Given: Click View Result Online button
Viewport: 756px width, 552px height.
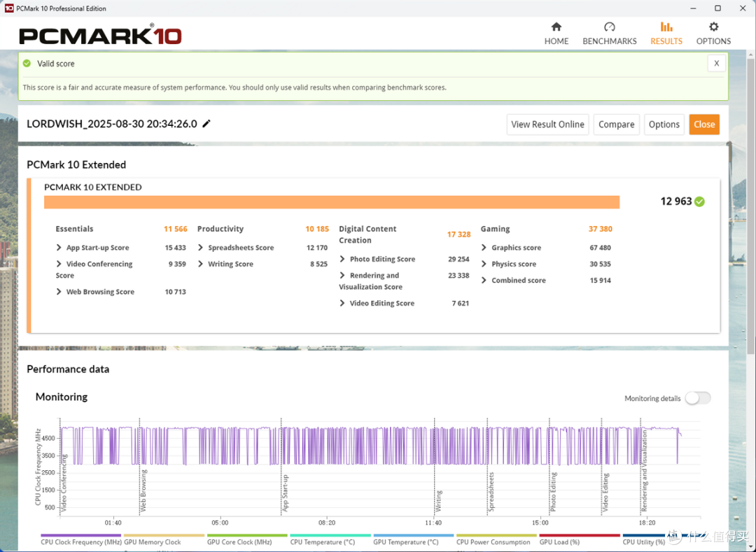Looking at the screenshot, I should tap(547, 125).
